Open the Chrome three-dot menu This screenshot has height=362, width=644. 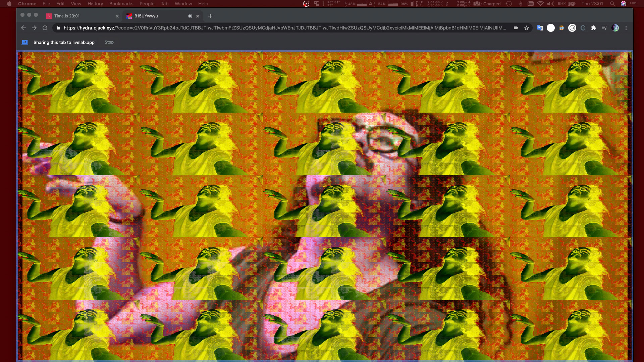(626, 28)
